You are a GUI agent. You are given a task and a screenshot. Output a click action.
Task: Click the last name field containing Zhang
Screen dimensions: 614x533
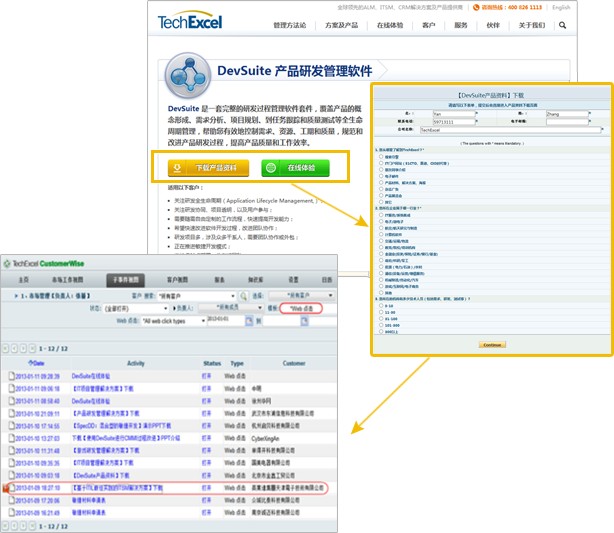(567, 114)
